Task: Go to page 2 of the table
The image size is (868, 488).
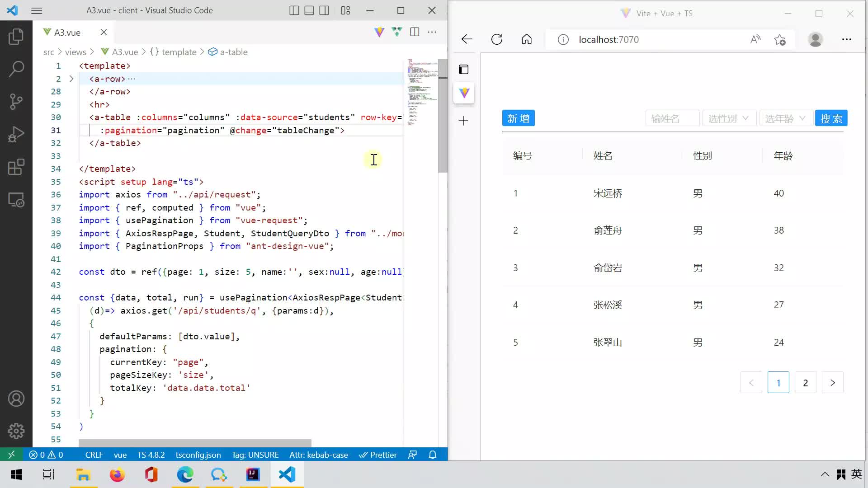Action: coord(806,383)
